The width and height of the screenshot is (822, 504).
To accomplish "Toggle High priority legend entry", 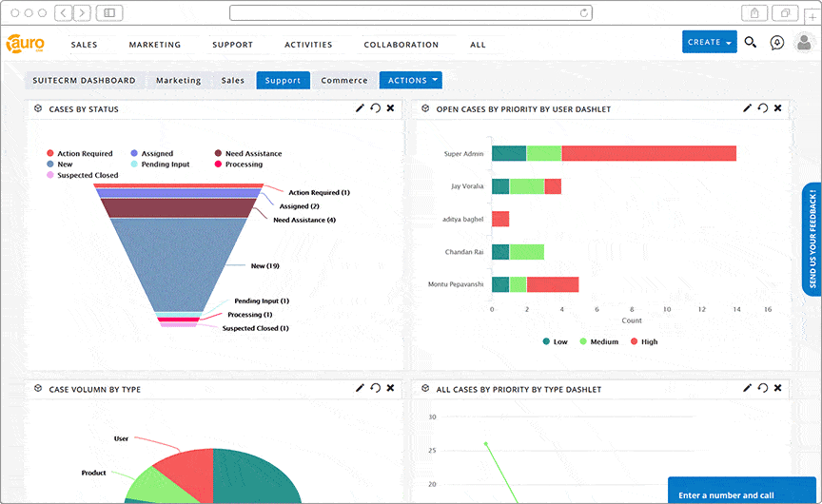I will coord(644,341).
